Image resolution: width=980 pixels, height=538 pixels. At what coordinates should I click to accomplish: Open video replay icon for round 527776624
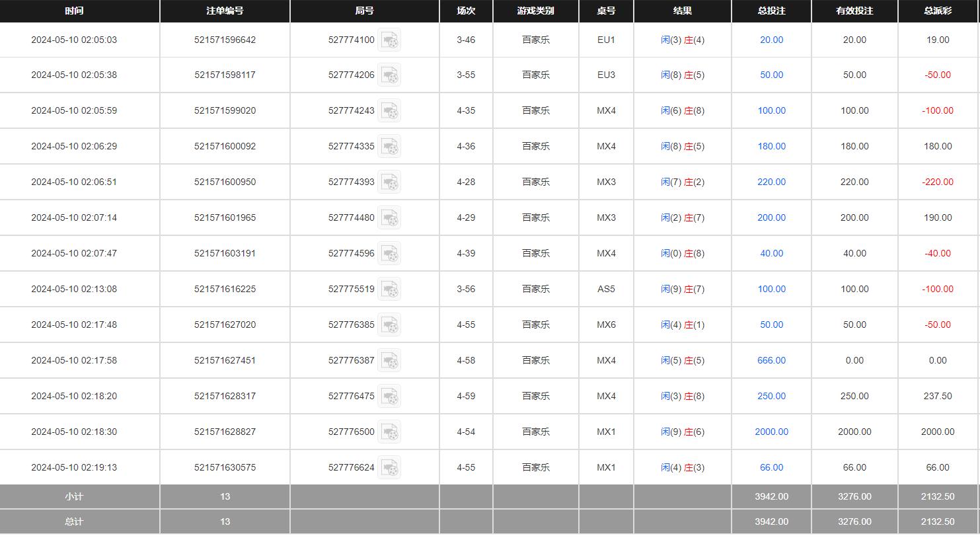[x=389, y=467]
